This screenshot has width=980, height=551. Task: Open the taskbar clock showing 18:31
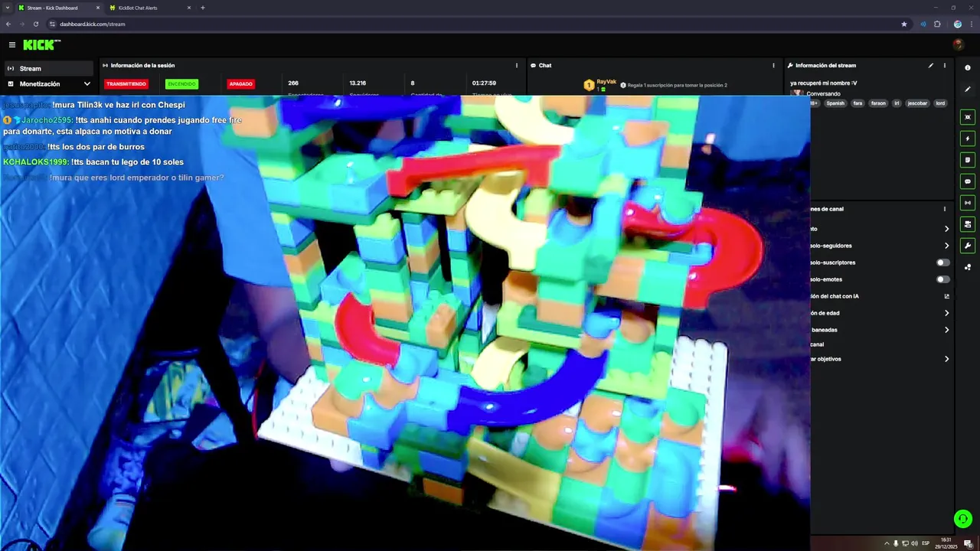tap(946, 543)
